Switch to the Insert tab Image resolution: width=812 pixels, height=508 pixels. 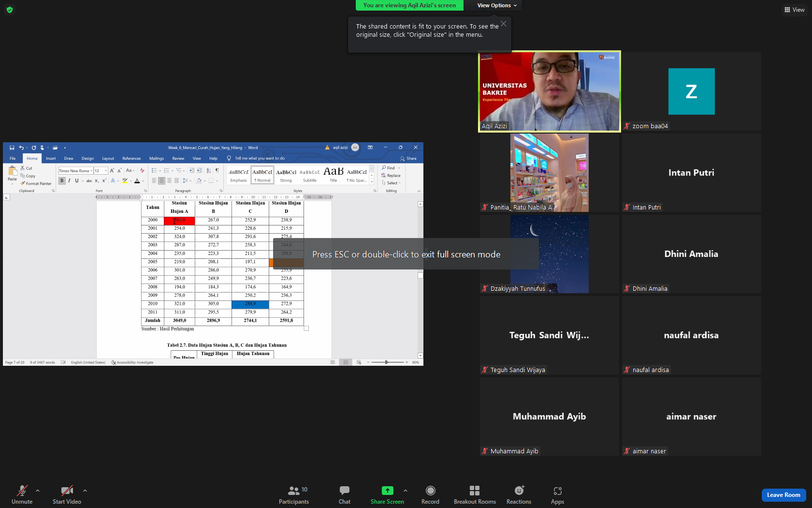pyautogui.click(x=51, y=159)
